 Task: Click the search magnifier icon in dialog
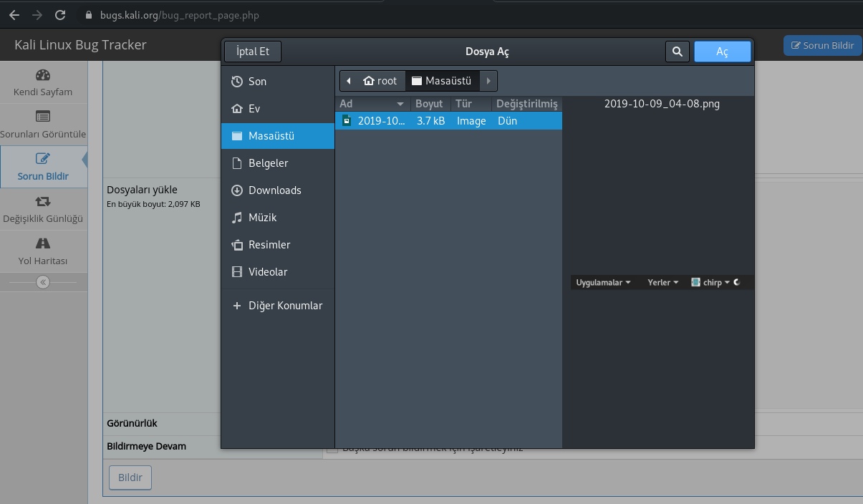point(677,52)
